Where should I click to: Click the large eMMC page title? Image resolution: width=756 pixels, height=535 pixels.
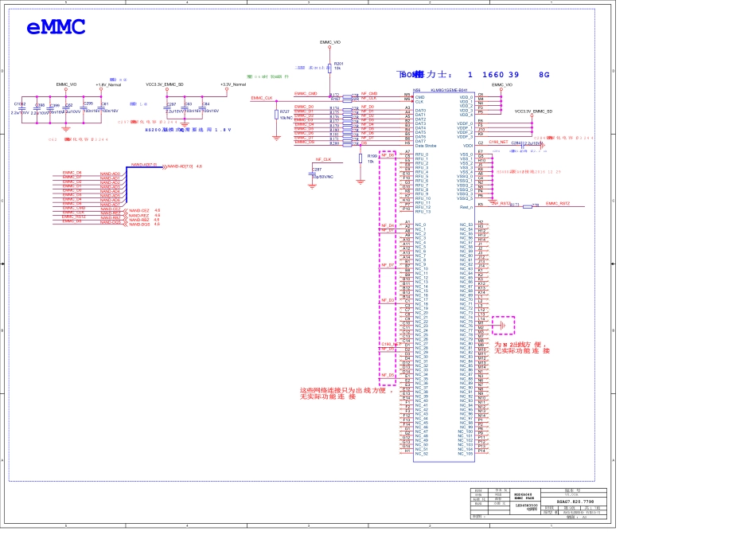click(x=56, y=28)
